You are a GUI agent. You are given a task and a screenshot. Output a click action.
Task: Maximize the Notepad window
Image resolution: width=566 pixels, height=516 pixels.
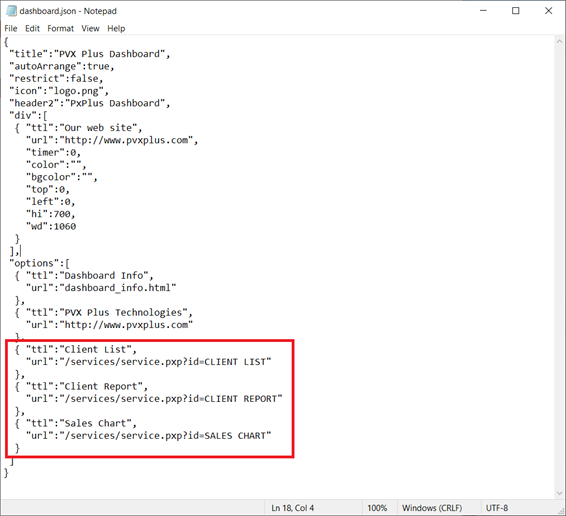(x=516, y=11)
